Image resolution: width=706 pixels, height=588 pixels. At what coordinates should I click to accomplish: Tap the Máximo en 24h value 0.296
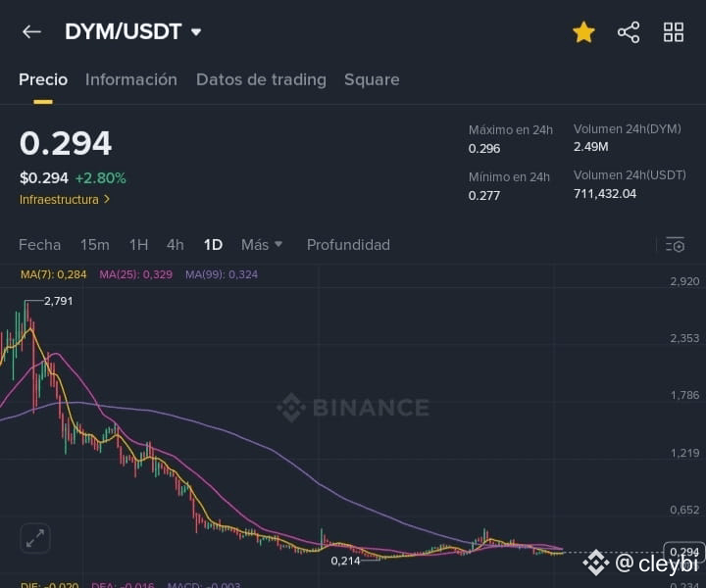pyautogui.click(x=484, y=148)
